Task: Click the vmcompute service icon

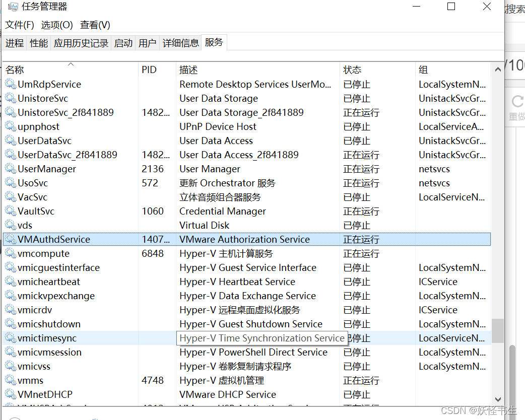Action: [x=11, y=253]
